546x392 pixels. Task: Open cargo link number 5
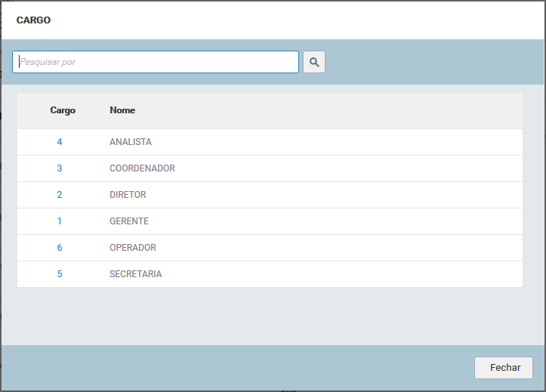(60, 274)
